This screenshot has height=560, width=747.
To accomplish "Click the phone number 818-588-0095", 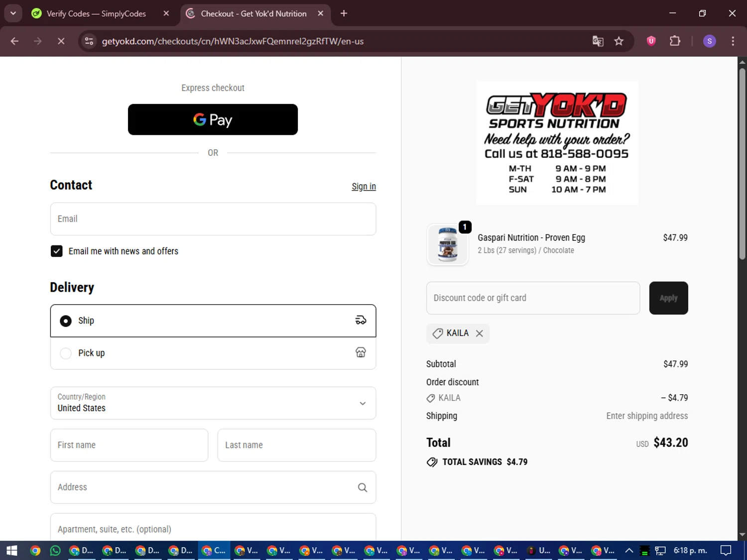I will [x=585, y=154].
